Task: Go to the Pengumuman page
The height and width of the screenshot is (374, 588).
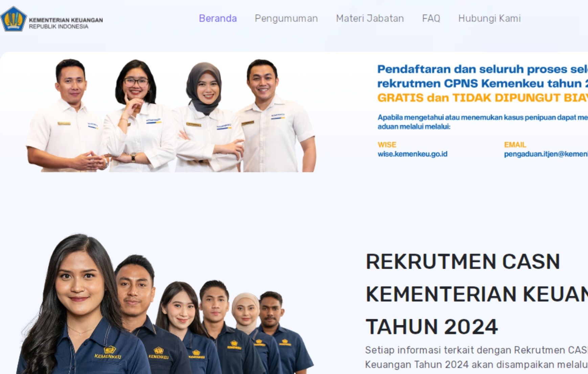Action: (x=286, y=19)
